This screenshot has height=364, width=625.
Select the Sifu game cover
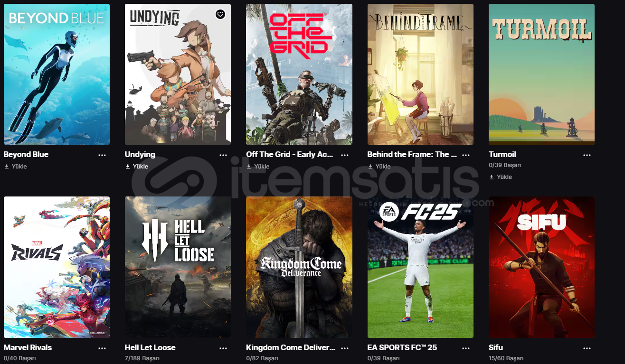click(x=541, y=267)
